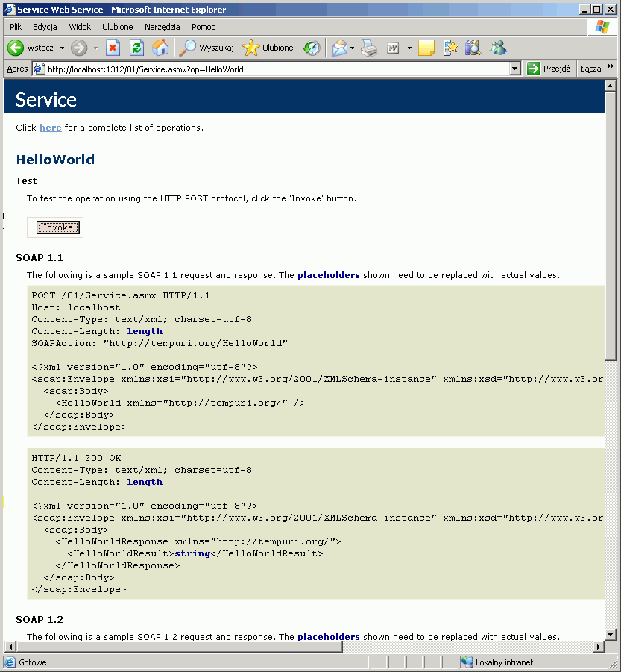This screenshot has width=621, height=672.
Task: Open the Pomoc menu
Action: [204, 27]
